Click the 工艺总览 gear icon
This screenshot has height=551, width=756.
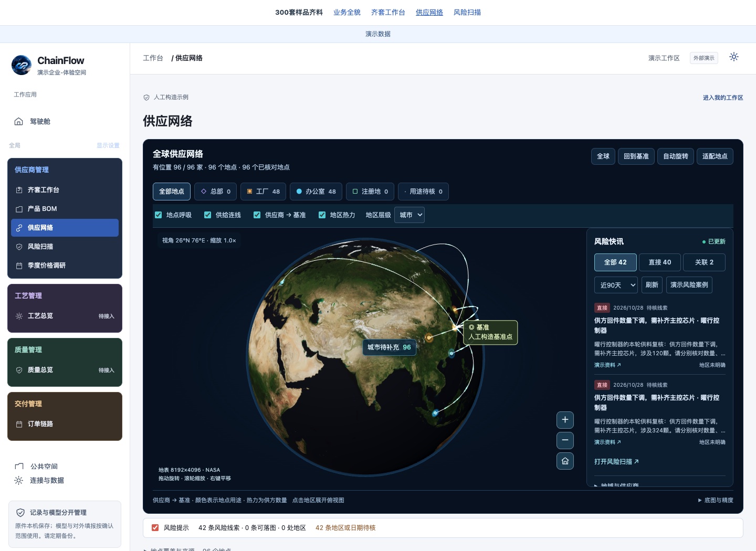[19, 316]
